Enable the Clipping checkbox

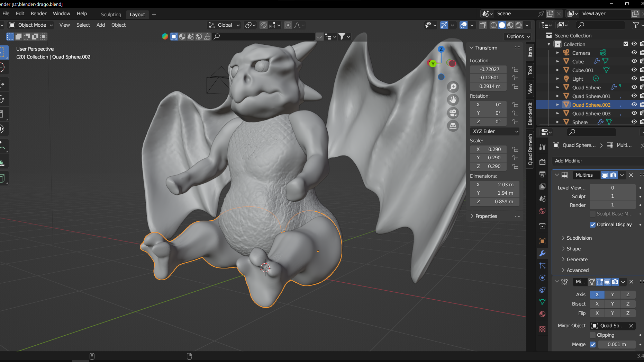pos(592,335)
